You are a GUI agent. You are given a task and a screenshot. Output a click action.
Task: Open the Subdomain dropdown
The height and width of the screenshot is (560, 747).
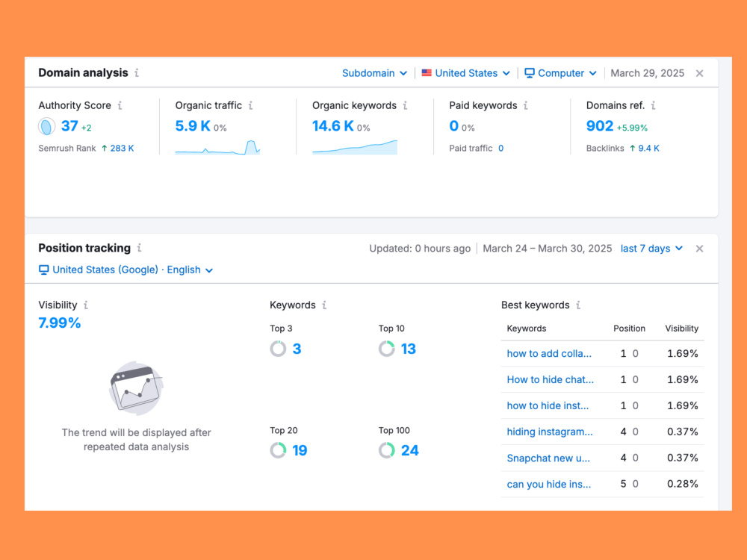pos(374,73)
